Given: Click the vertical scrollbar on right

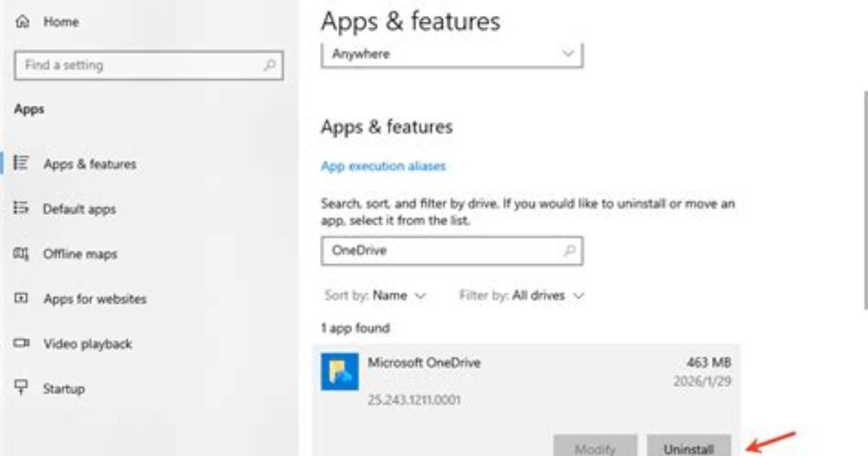Looking at the screenshot, I should pos(865,200).
